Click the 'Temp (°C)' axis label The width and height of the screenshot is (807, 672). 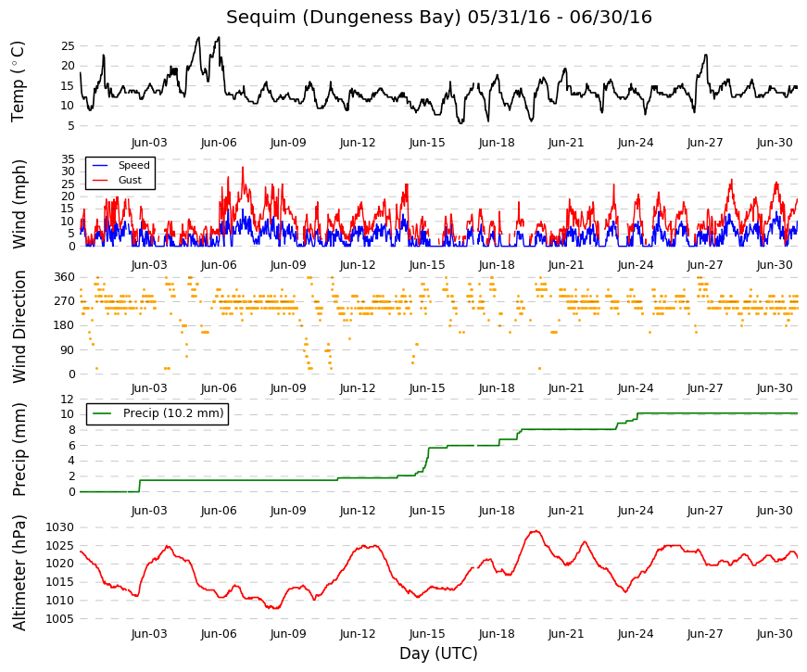coord(18,82)
